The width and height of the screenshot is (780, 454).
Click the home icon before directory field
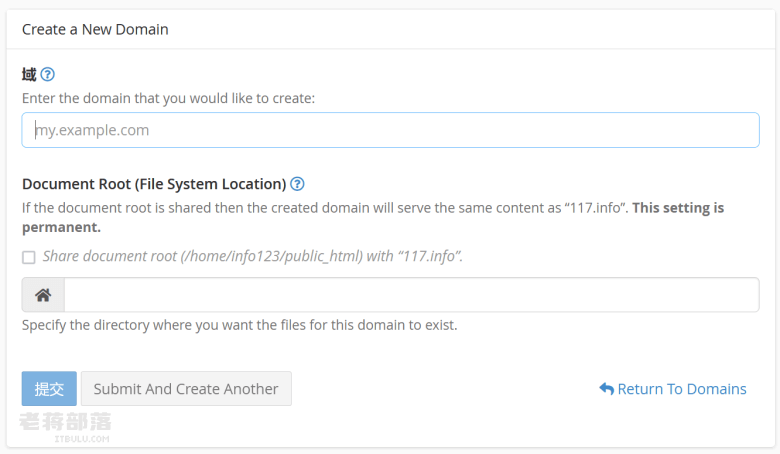43,295
